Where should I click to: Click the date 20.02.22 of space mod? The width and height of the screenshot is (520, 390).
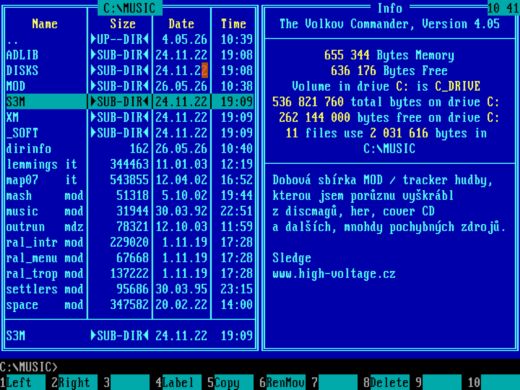(x=181, y=305)
